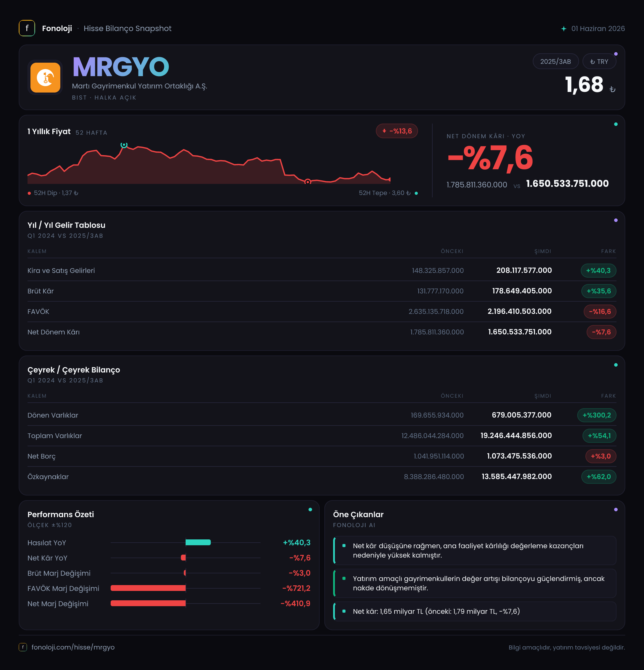Click 13.585.447.982.000 Özkaynaklar value
Image resolution: width=644 pixels, height=670 pixels.
point(517,476)
